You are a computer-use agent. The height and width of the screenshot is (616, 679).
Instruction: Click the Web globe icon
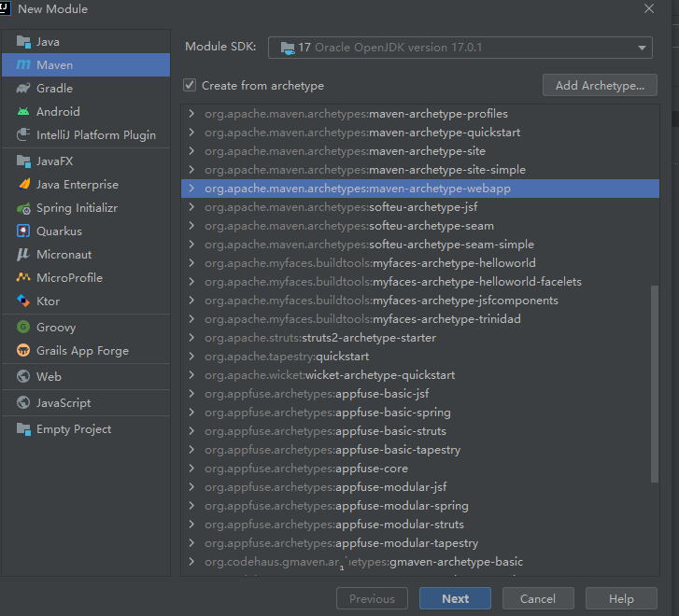23,377
